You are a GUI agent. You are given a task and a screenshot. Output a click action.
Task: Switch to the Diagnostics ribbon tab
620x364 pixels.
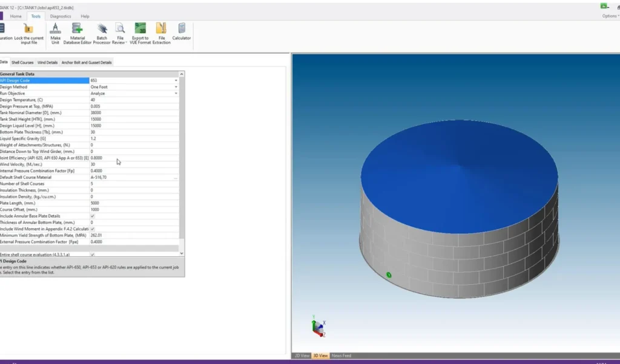61,16
